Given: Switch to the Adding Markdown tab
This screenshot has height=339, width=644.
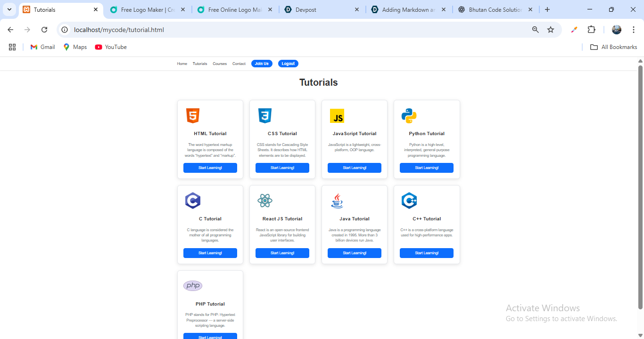Looking at the screenshot, I should tap(409, 9).
